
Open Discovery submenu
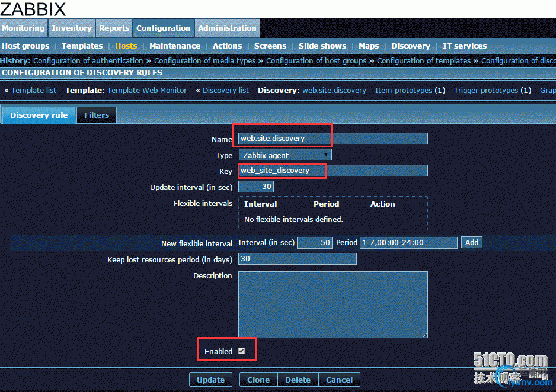[411, 46]
